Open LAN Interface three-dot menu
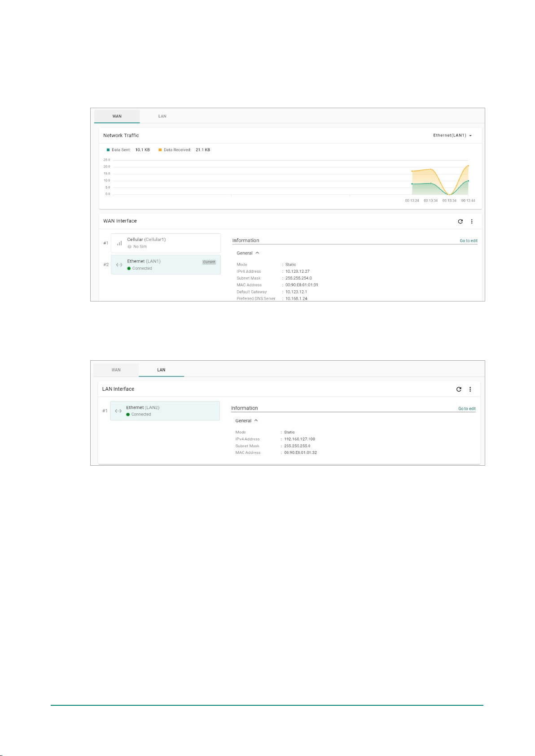Screen dimensions: 535x756 tap(470, 389)
